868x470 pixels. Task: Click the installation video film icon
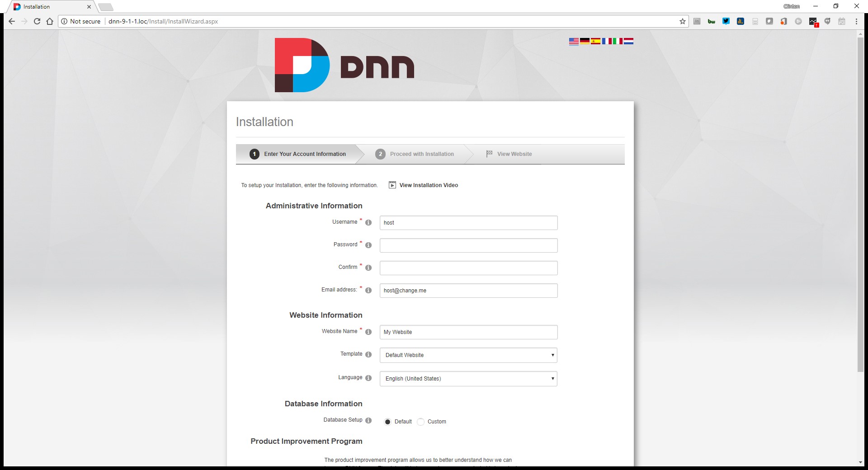click(x=392, y=185)
